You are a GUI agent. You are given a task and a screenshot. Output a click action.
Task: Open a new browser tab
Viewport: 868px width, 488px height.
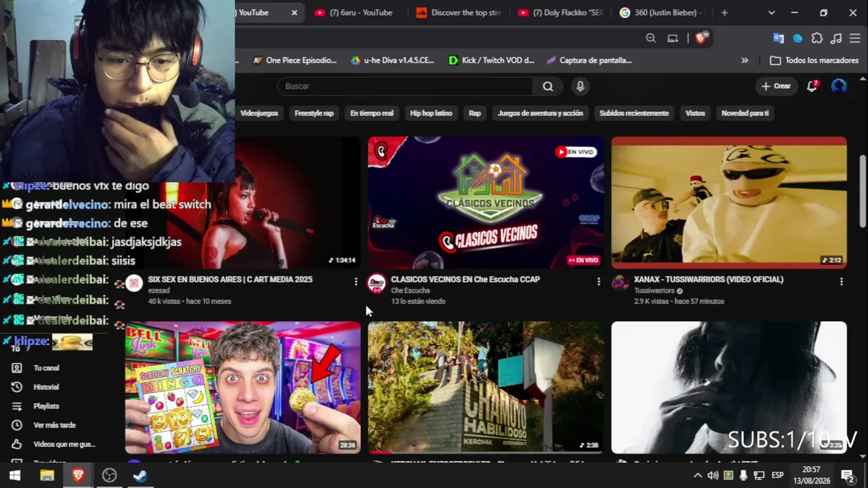pyautogui.click(x=725, y=12)
